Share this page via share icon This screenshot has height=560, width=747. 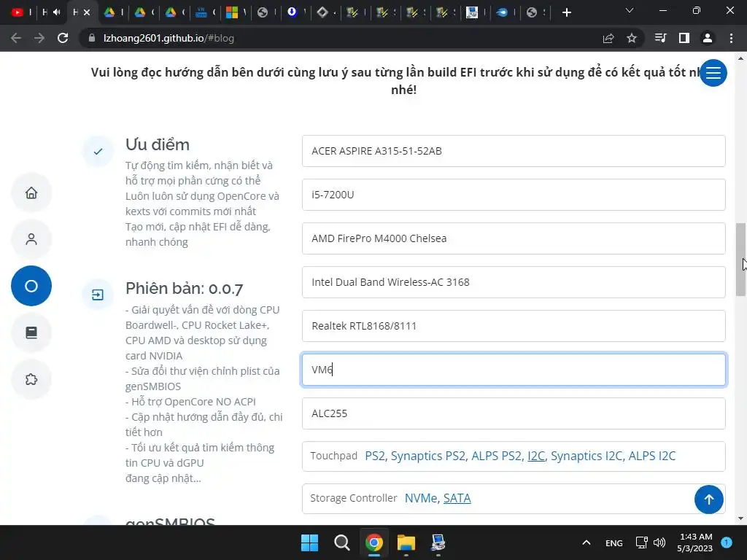[608, 38]
